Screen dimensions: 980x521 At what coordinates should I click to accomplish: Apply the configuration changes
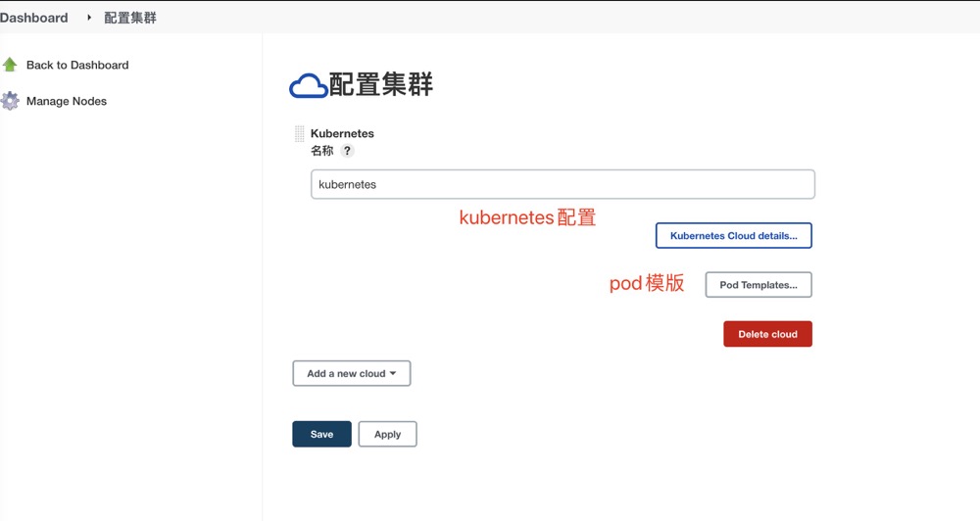click(x=387, y=434)
